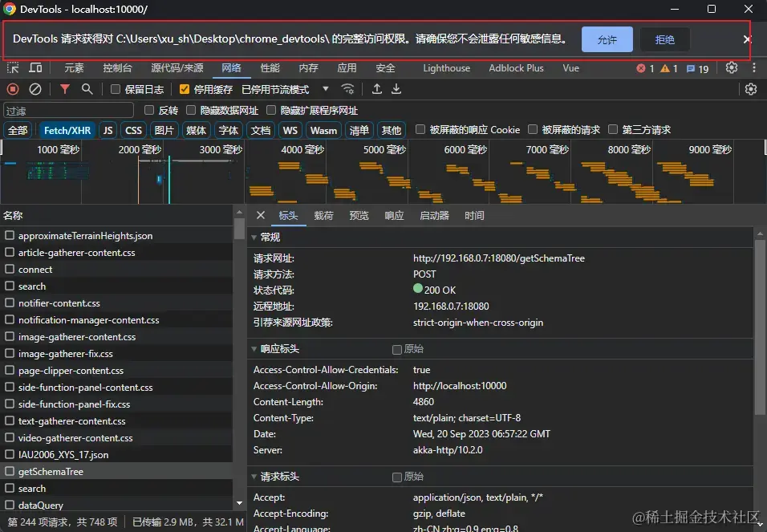Collapse the General (常规) section

click(x=254, y=238)
